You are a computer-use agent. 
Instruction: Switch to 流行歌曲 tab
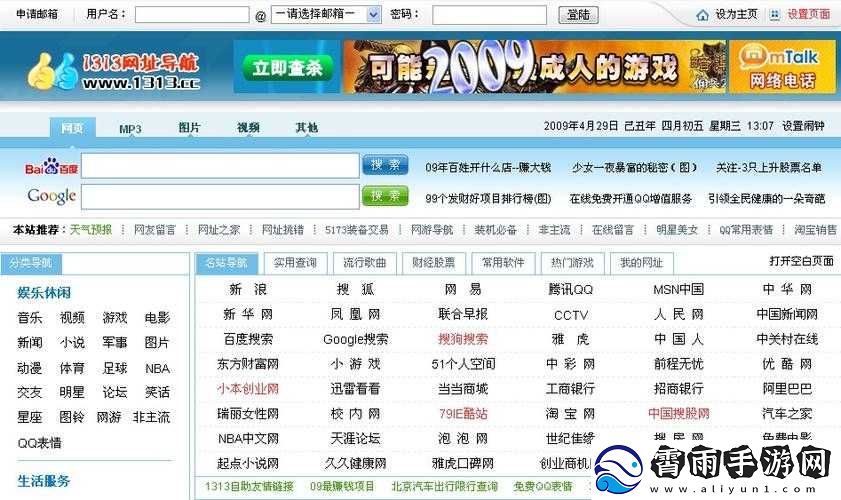364,263
